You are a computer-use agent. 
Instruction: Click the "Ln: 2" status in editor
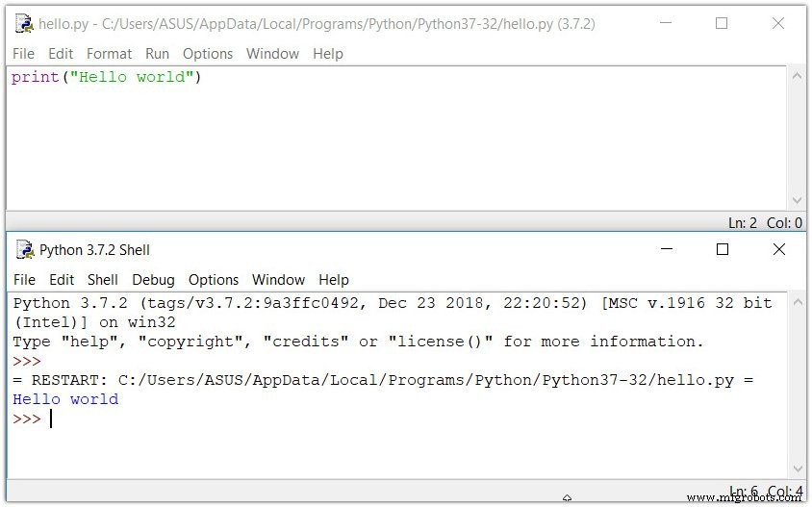click(x=743, y=222)
